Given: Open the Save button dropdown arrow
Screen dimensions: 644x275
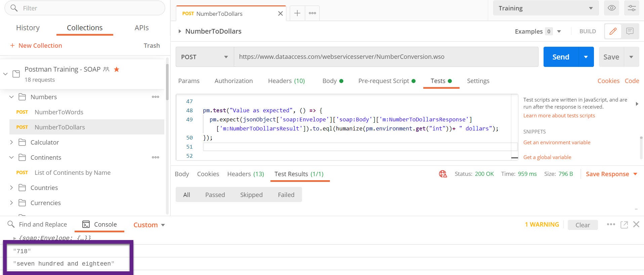Looking at the screenshot, I should 631,57.
